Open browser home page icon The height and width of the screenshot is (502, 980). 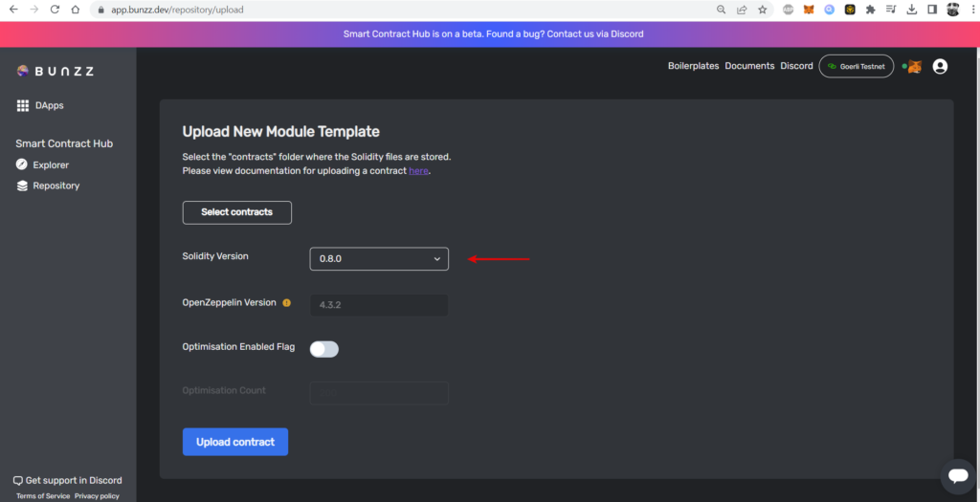coord(75,10)
